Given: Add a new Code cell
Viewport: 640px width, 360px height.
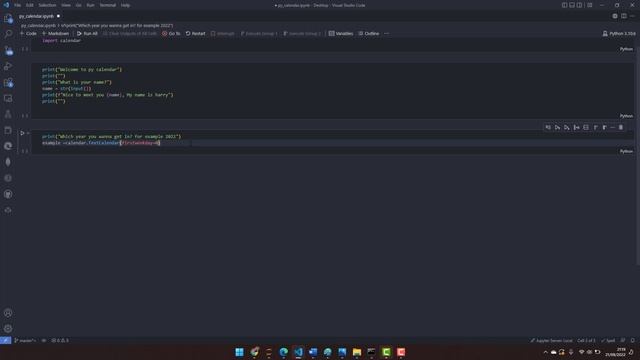Looking at the screenshot, I should [29, 33].
